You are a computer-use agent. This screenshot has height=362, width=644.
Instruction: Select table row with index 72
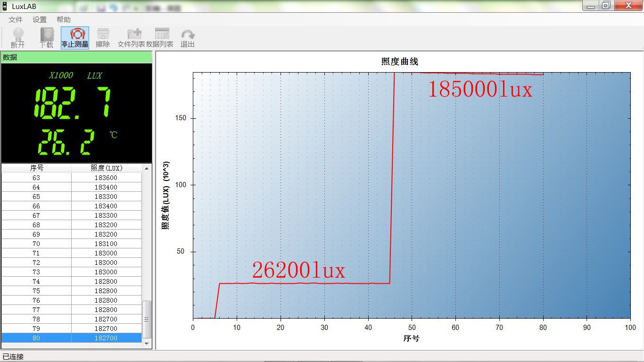pos(72,263)
